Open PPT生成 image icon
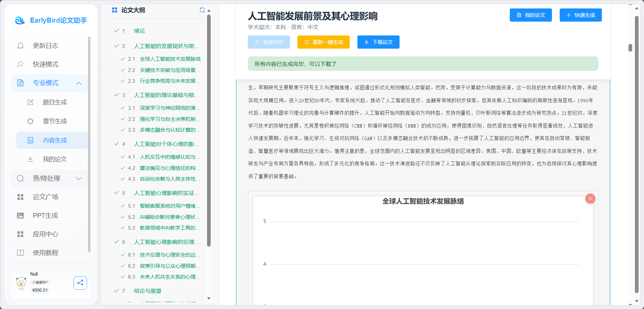 (x=20, y=215)
